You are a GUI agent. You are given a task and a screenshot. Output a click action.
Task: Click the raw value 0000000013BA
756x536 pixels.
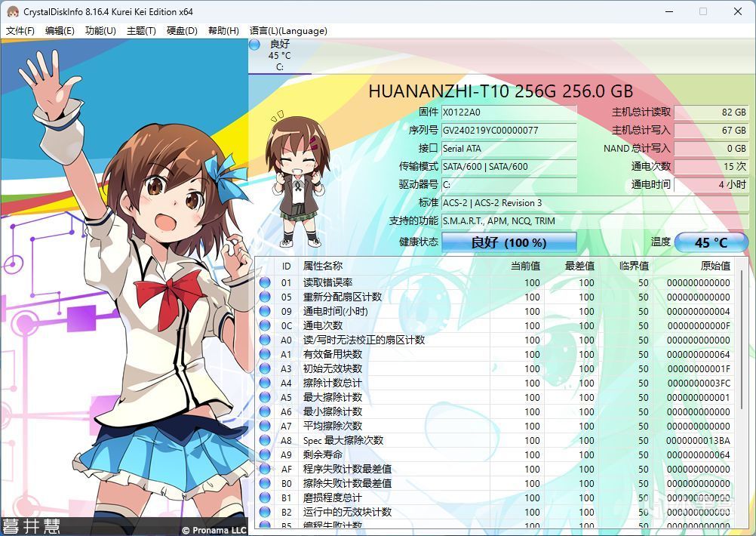698,440
